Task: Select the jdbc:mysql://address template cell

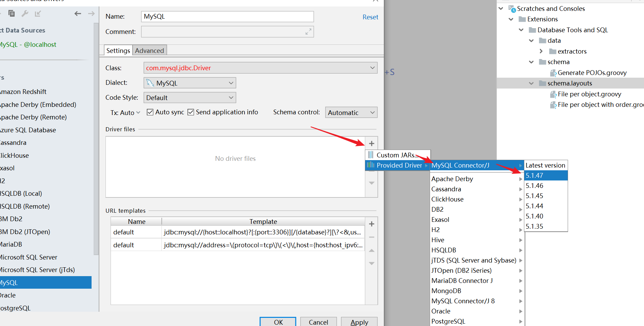Action: click(263, 245)
